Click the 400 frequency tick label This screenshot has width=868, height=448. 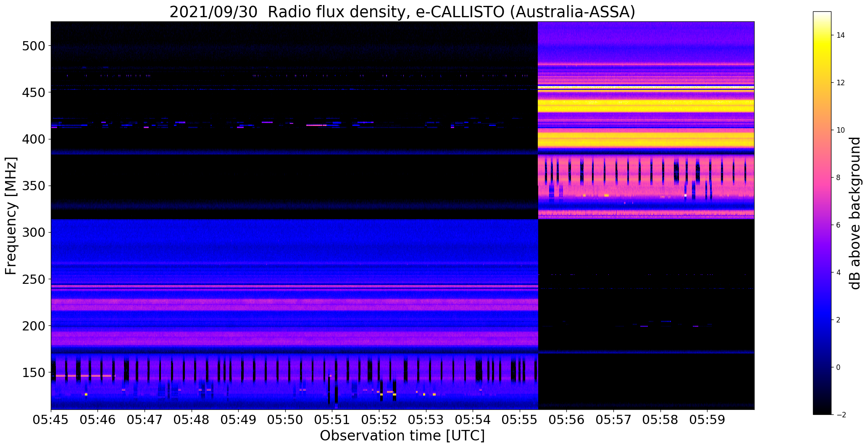tap(33, 139)
